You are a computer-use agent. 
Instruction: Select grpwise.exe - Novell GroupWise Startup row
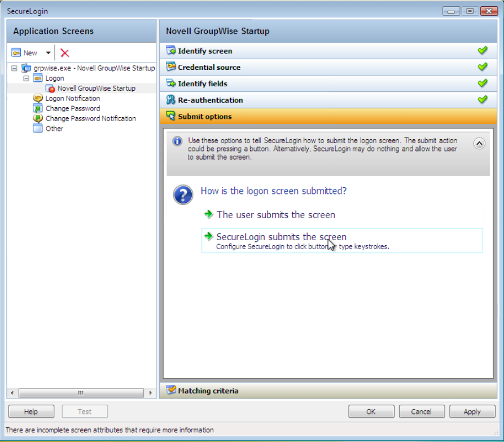[x=94, y=68]
